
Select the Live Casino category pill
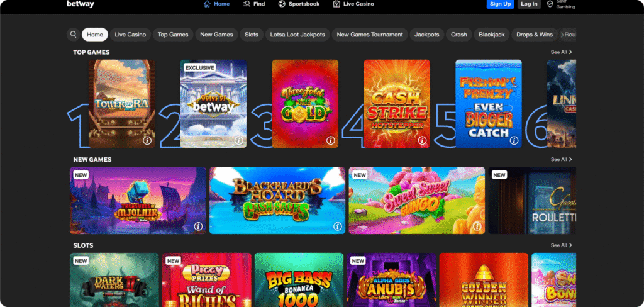pyautogui.click(x=130, y=35)
